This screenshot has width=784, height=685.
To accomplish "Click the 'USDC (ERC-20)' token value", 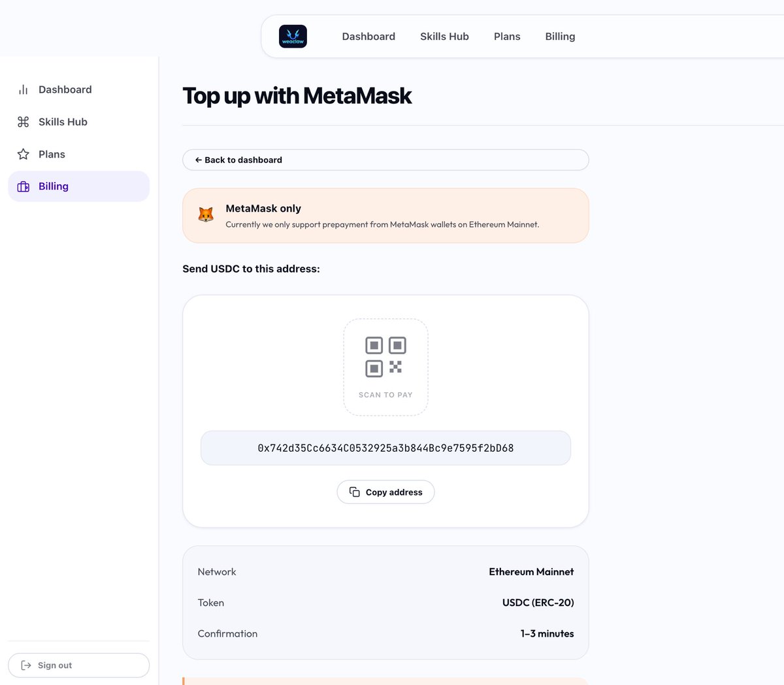I will [x=538, y=603].
